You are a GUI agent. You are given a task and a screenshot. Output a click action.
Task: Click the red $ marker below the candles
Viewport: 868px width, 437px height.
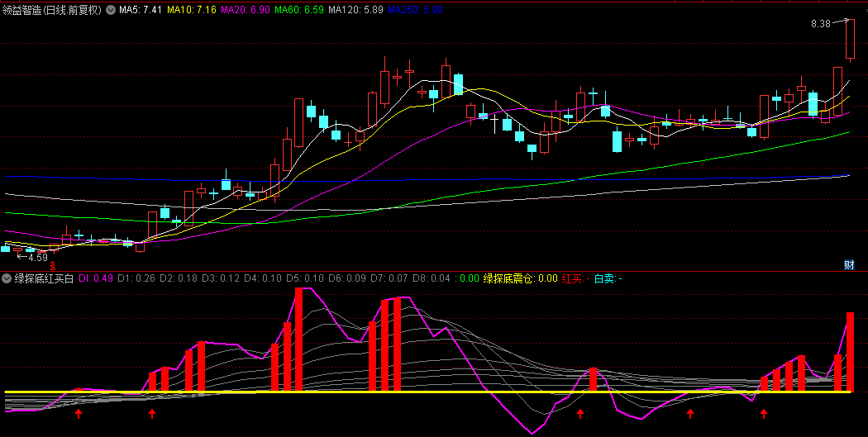click(x=54, y=266)
